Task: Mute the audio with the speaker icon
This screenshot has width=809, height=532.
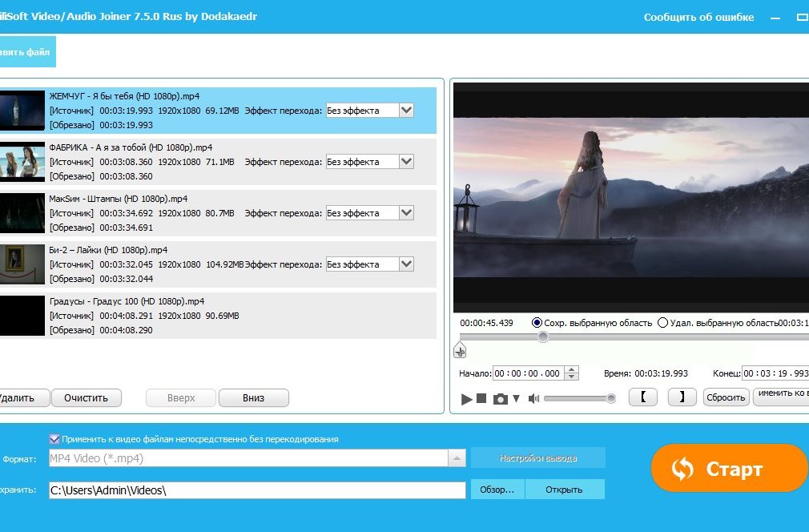Action: pyautogui.click(x=533, y=399)
